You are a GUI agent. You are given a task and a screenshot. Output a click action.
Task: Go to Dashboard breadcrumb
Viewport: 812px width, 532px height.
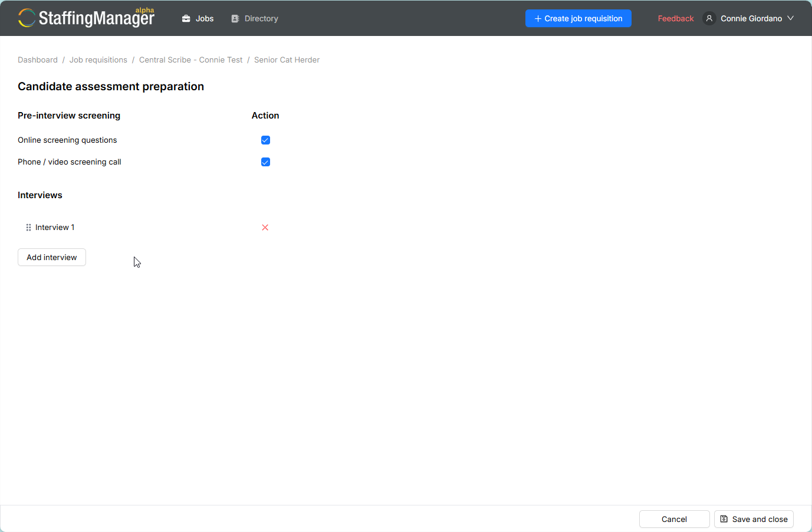click(38, 60)
